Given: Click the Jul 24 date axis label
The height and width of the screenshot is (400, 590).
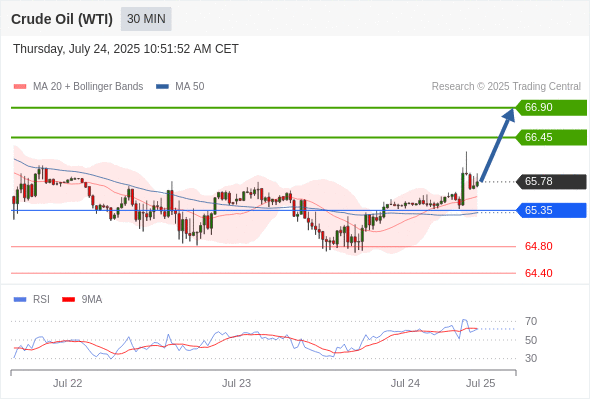Looking at the screenshot, I should [405, 383].
